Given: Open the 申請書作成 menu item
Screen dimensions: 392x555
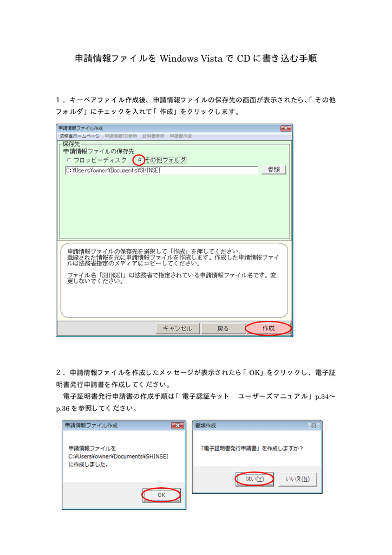Looking at the screenshot, I should click(181, 136).
